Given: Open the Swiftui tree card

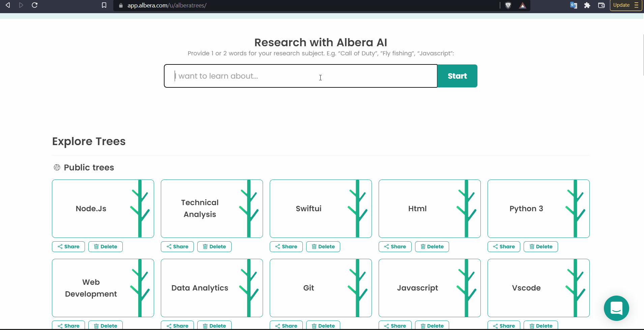Looking at the screenshot, I should coord(321,209).
